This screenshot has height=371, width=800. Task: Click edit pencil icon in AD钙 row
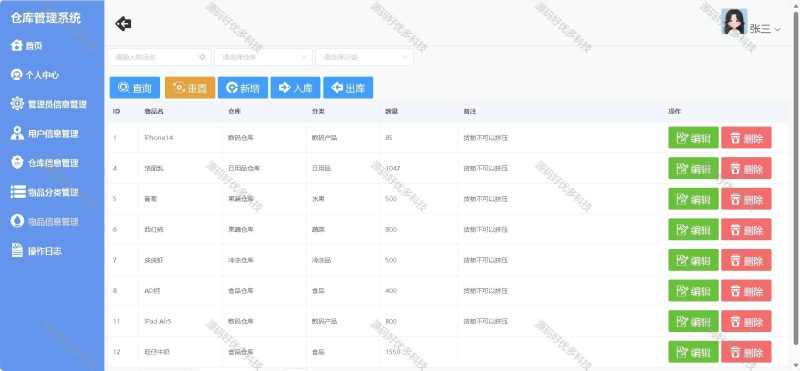tap(682, 291)
